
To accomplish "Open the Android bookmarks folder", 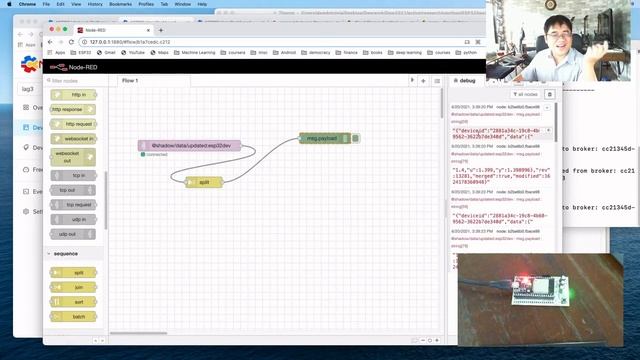I will [x=284, y=53].
